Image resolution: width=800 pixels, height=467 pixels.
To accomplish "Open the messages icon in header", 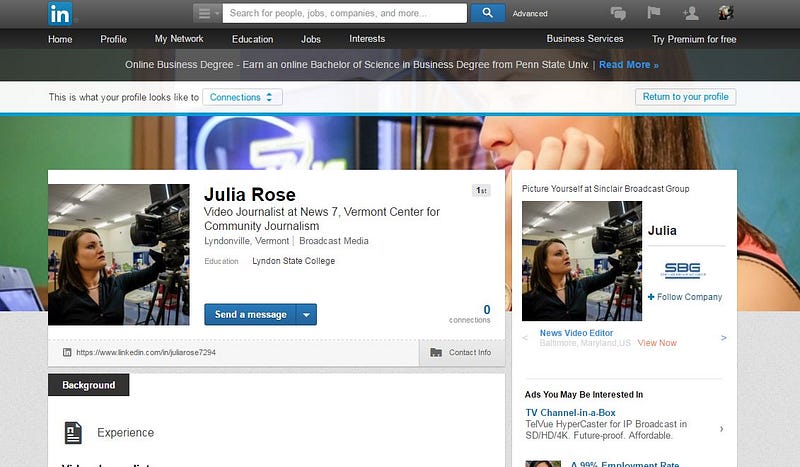I will point(618,13).
